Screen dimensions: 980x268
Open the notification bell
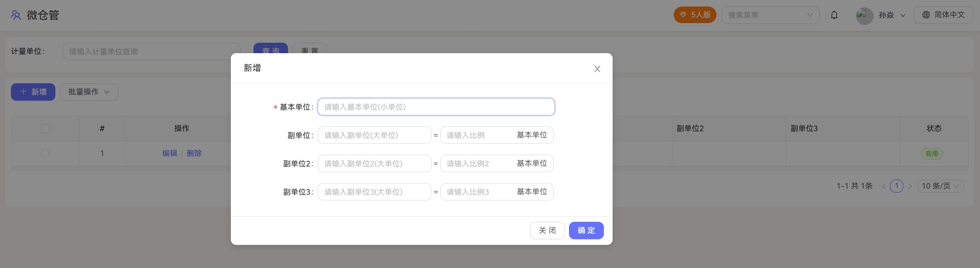pos(834,15)
